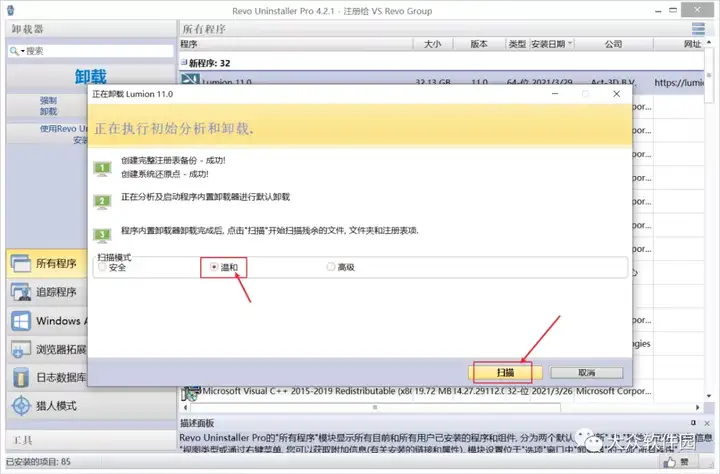Screen dimensions: 720x474
Task: Open 所有程序 in the sidebar
Action: (x=46, y=263)
